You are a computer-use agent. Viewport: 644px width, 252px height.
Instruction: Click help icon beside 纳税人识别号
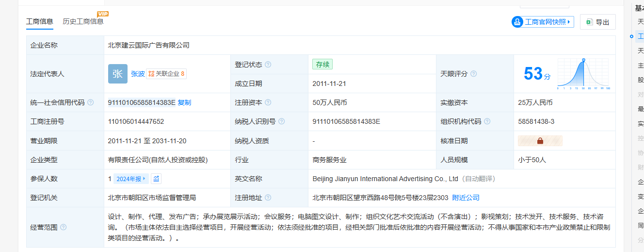[x=282, y=121]
